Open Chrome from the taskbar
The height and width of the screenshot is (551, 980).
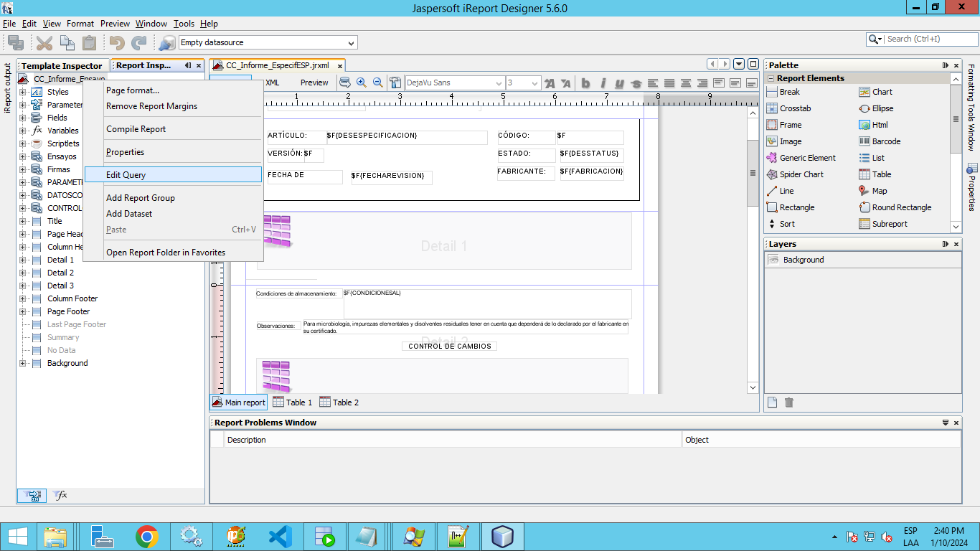click(x=147, y=536)
